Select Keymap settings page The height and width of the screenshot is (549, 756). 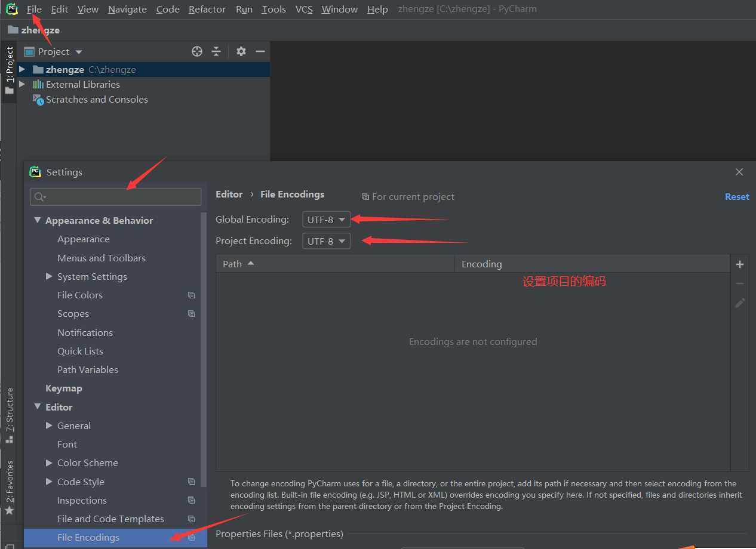coord(64,388)
